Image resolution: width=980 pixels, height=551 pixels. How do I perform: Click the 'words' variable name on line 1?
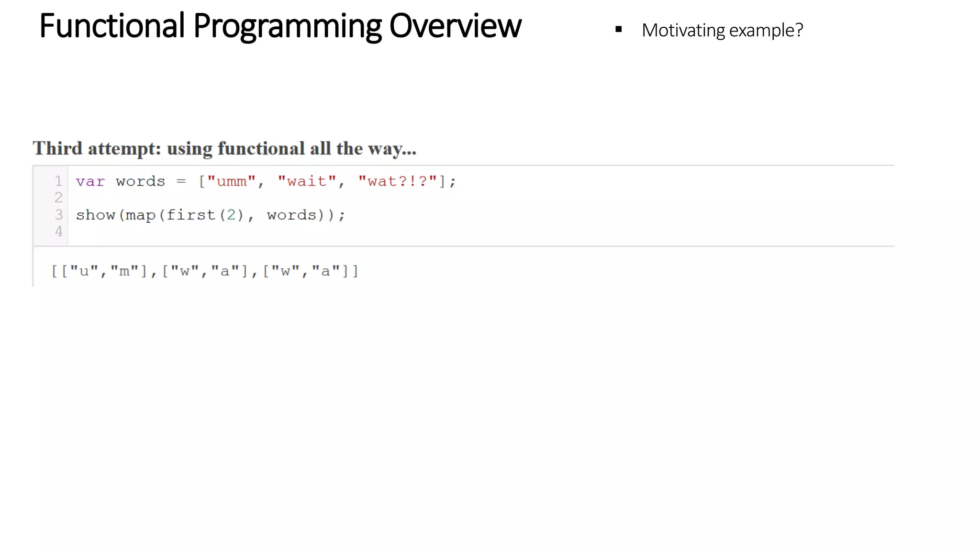pyautogui.click(x=140, y=182)
